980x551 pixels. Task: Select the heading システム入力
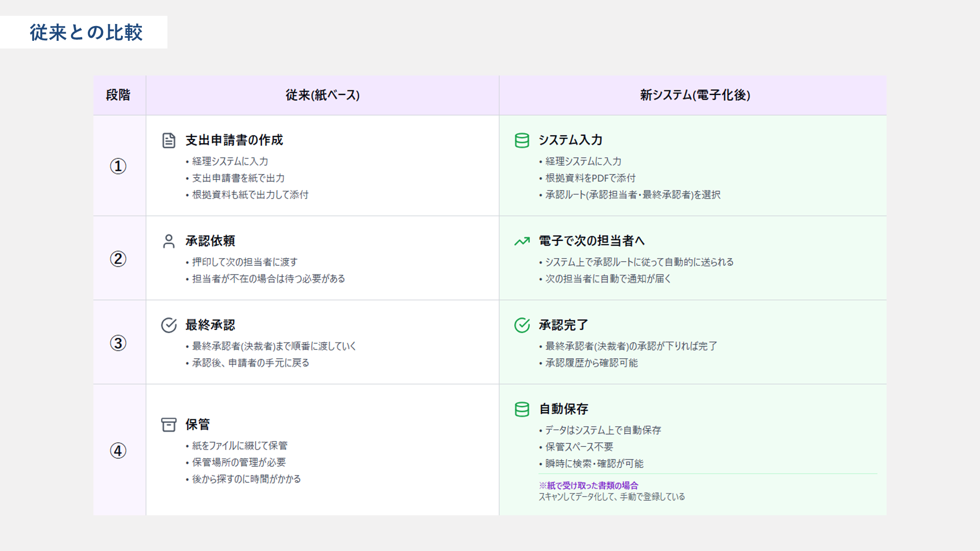tap(571, 140)
